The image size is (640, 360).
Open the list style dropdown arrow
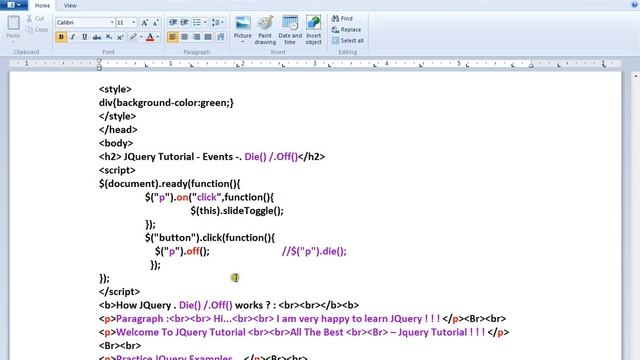(x=205, y=22)
